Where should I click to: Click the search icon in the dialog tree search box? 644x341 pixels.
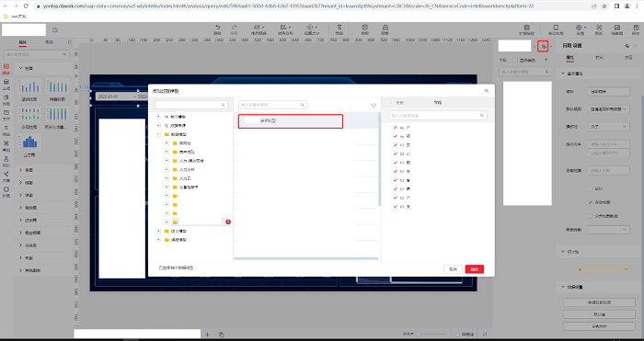223,105
